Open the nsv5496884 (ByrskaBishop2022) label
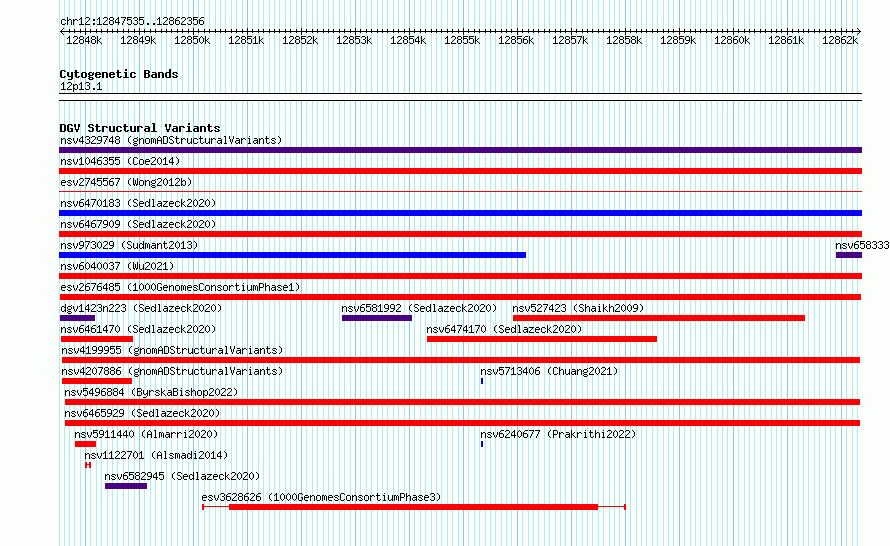 tap(151, 392)
